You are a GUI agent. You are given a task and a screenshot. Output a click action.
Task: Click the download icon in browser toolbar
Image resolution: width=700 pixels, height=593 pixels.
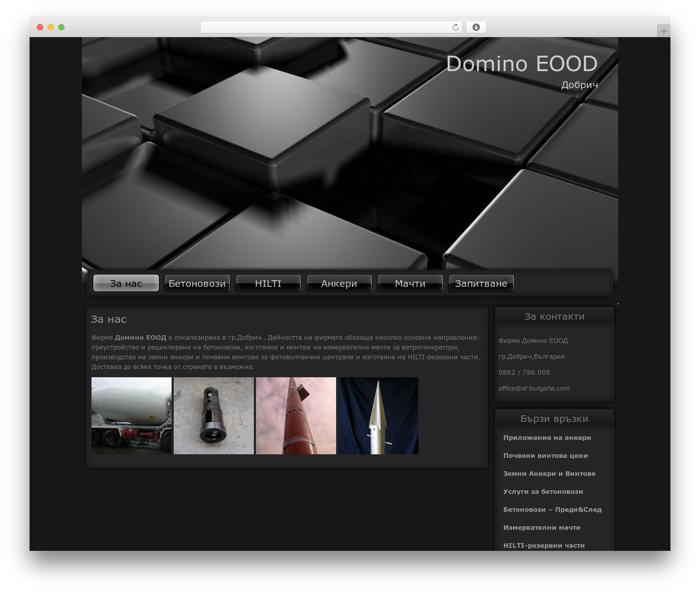(476, 27)
